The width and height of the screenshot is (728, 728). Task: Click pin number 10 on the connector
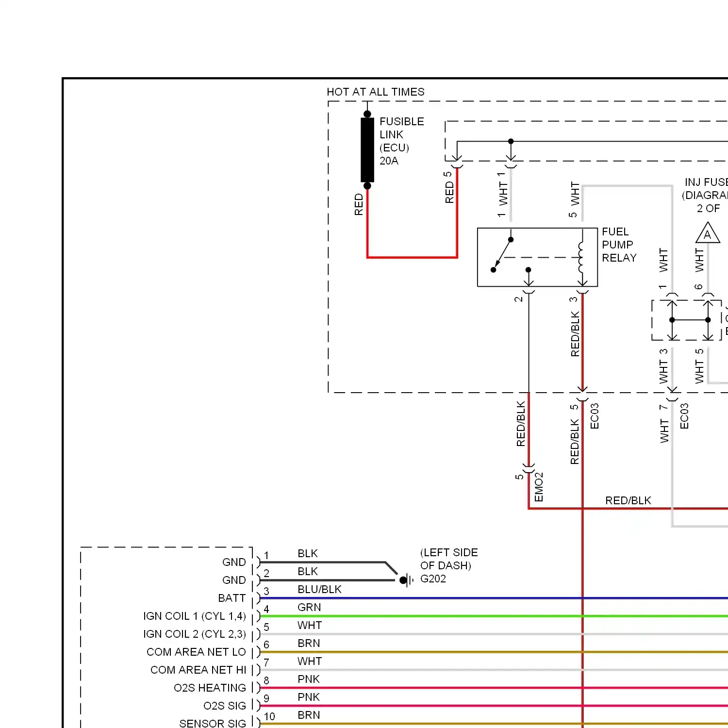[x=269, y=717]
